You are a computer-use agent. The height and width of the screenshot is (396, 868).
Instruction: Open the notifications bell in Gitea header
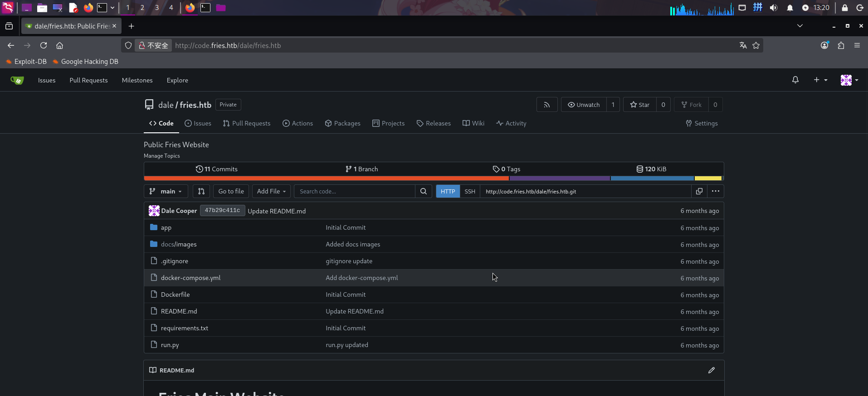(x=795, y=80)
